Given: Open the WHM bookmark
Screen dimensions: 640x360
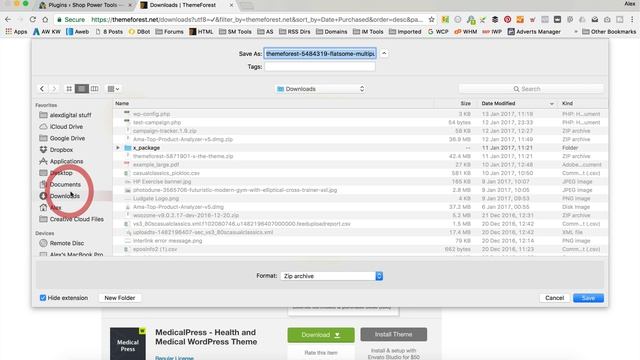Looking at the screenshot, I should (465, 31).
